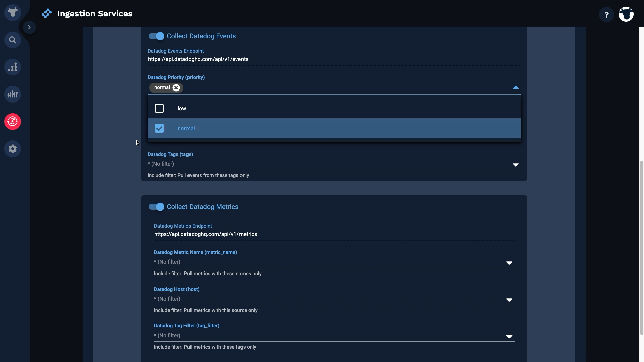This screenshot has width=644, height=362.
Task: Click the Datadog Metrics Endpoint label
Action: pyautogui.click(x=183, y=226)
